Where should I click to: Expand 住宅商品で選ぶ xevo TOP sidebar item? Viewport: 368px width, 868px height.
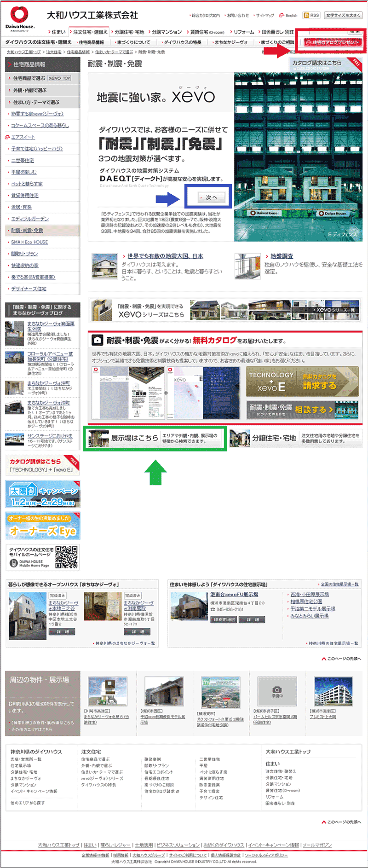[42, 78]
